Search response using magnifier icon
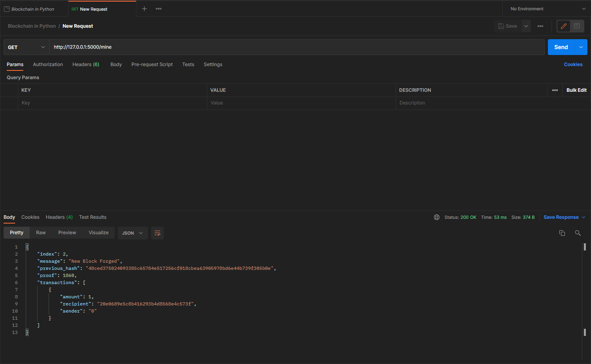 point(578,233)
